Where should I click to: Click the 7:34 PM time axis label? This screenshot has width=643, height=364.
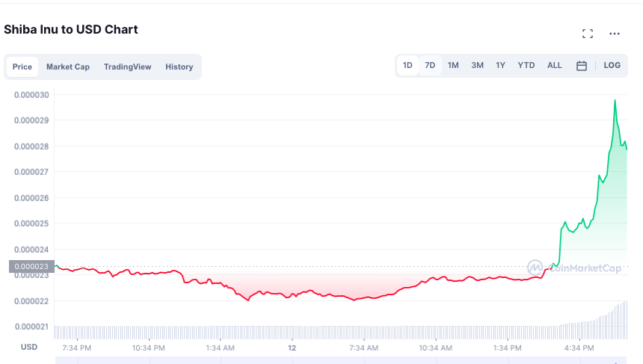[x=77, y=348]
